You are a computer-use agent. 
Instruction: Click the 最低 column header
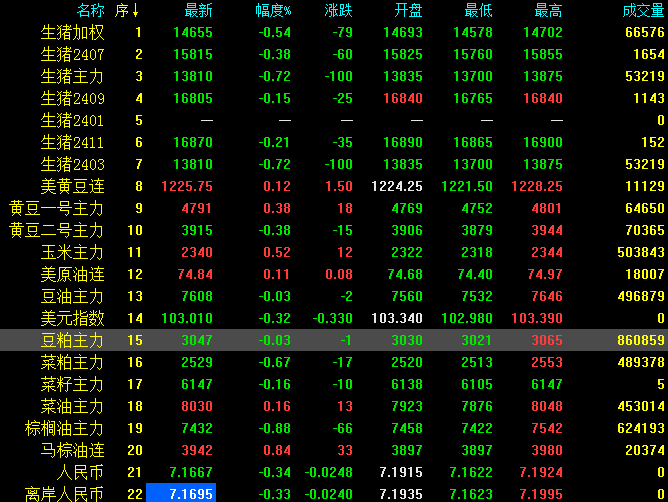478,10
